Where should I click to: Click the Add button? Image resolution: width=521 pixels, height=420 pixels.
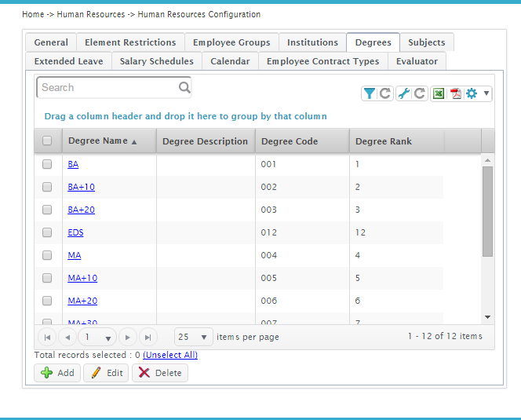point(56,373)
